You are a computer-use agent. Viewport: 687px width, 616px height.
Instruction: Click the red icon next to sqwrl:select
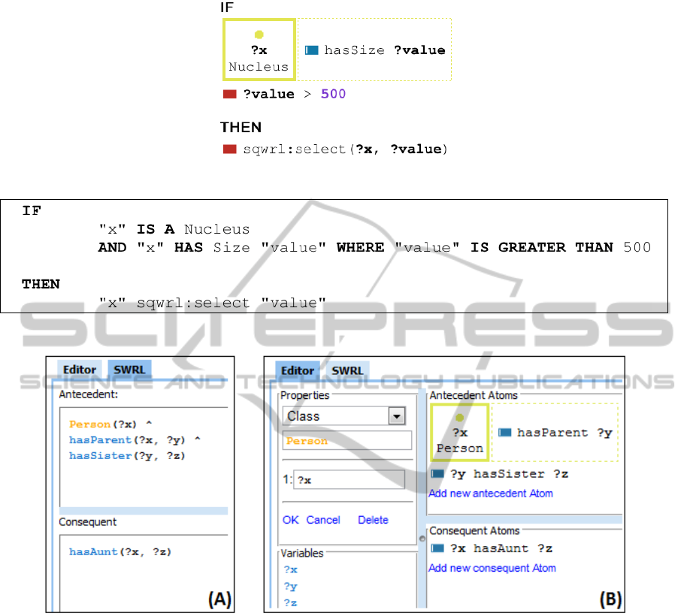[230, 149]
